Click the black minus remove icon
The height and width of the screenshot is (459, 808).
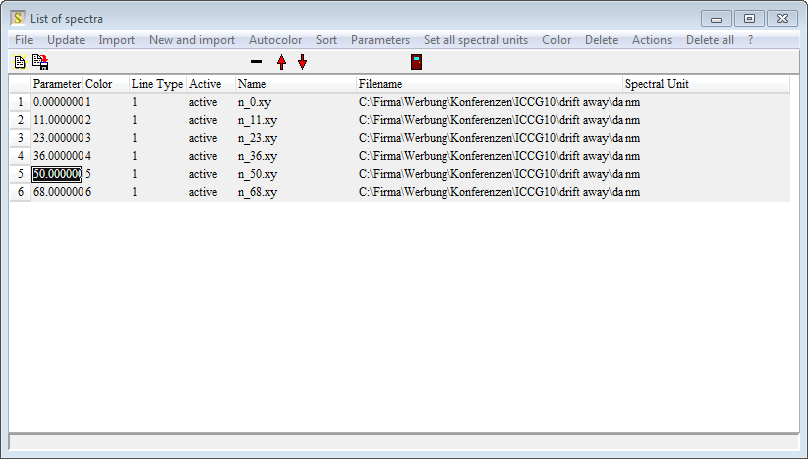pyautogui.click(x=257, y=62)
